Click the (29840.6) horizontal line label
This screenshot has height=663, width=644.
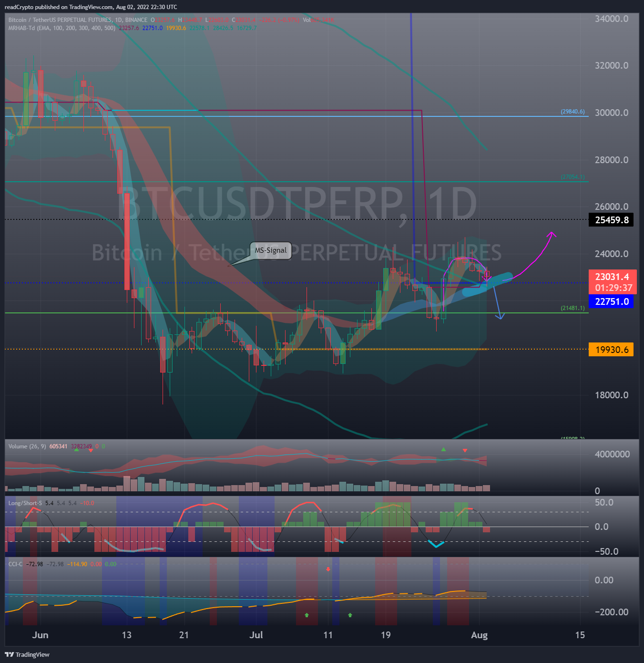coord(572,112)
